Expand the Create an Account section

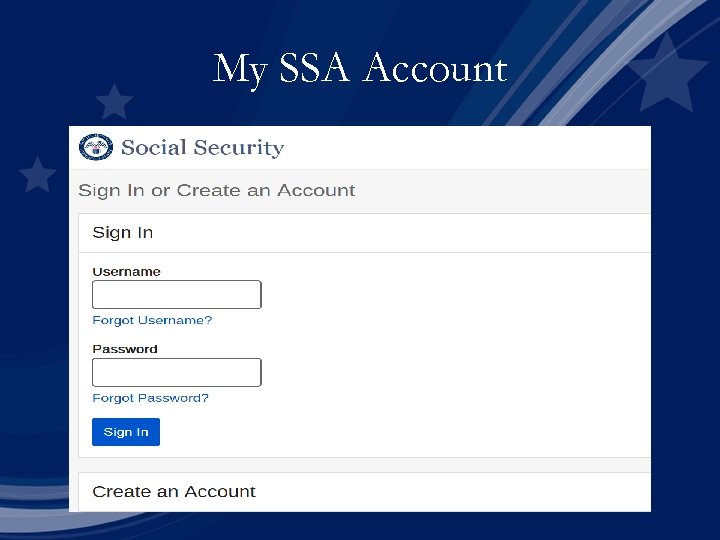coord(174,492)
